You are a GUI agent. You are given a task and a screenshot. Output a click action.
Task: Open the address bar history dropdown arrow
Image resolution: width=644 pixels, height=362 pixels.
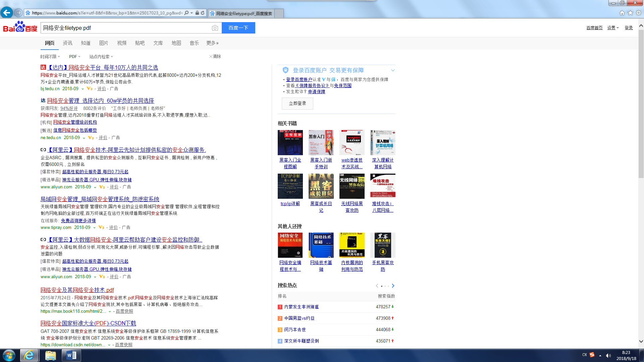tap(192, 13)
